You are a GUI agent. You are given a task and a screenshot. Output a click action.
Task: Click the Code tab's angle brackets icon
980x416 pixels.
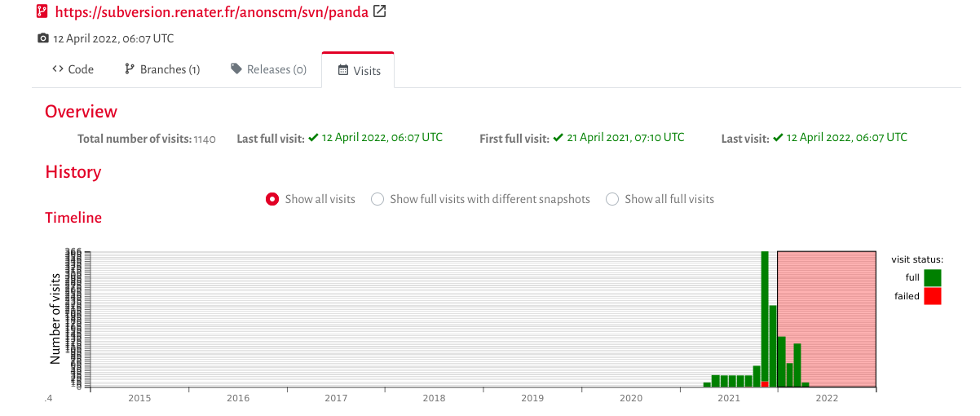click(57, 69)
